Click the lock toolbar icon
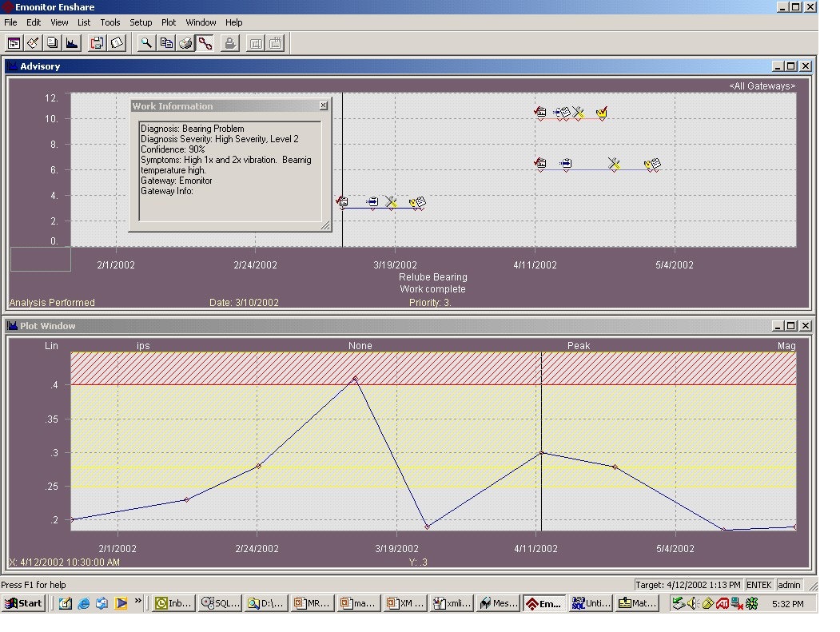The height and width of the screenshot is (632, 840). (230, 43)
